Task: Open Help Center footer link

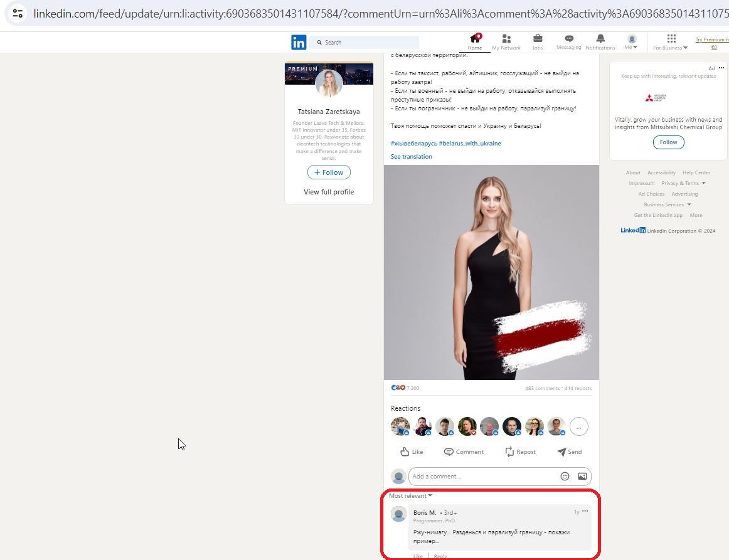Action: tap(696, 172)
